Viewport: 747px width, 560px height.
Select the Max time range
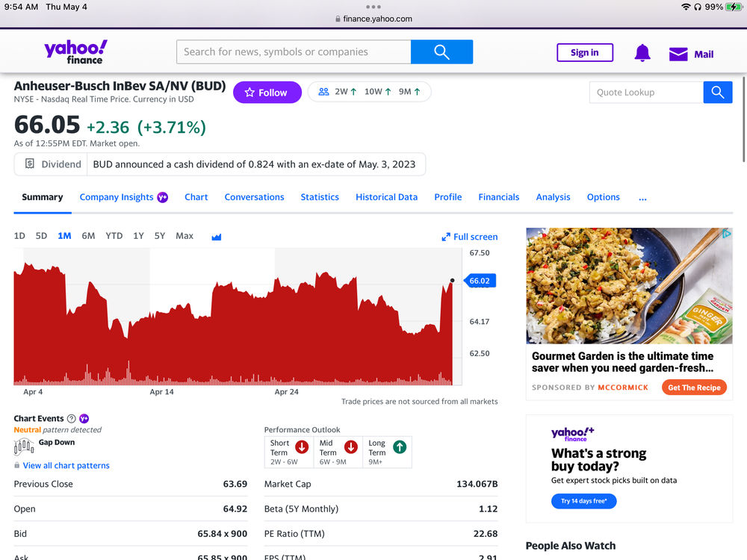point(184,236)
